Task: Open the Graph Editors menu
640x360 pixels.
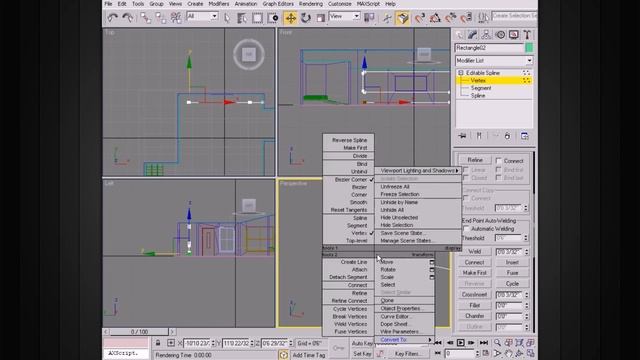Action: (x=278, y=4)
